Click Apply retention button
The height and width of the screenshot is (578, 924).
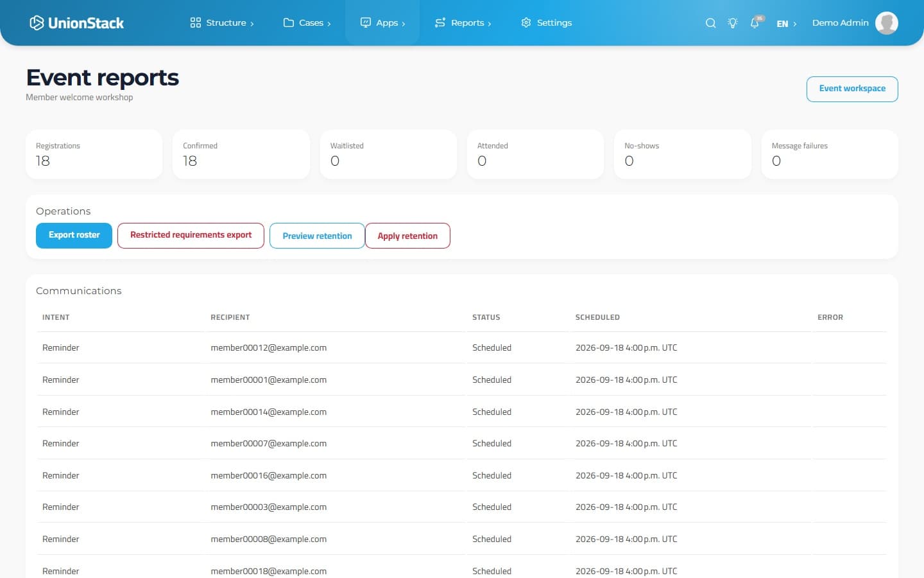pyautogui.click(x=407, y=236)
